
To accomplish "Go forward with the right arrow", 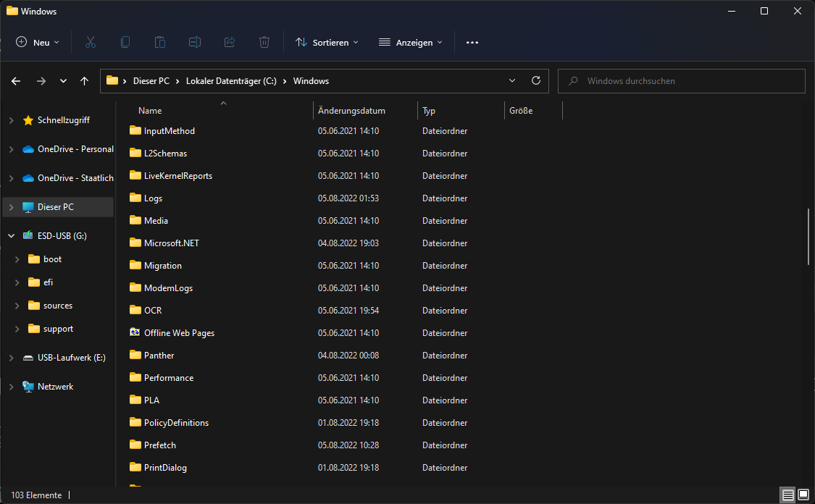I will (x=41, y=81).
